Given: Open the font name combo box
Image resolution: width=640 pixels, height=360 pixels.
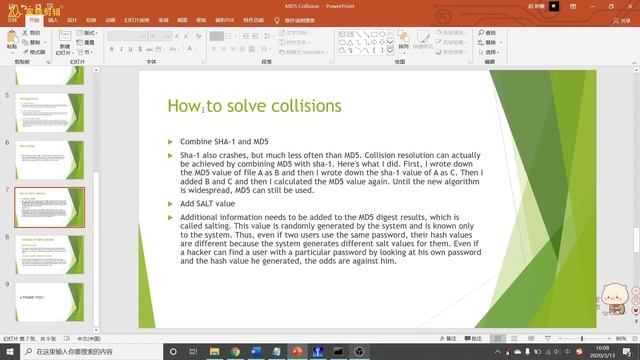Looking at the screenshot, I should (x=127, y=36).
